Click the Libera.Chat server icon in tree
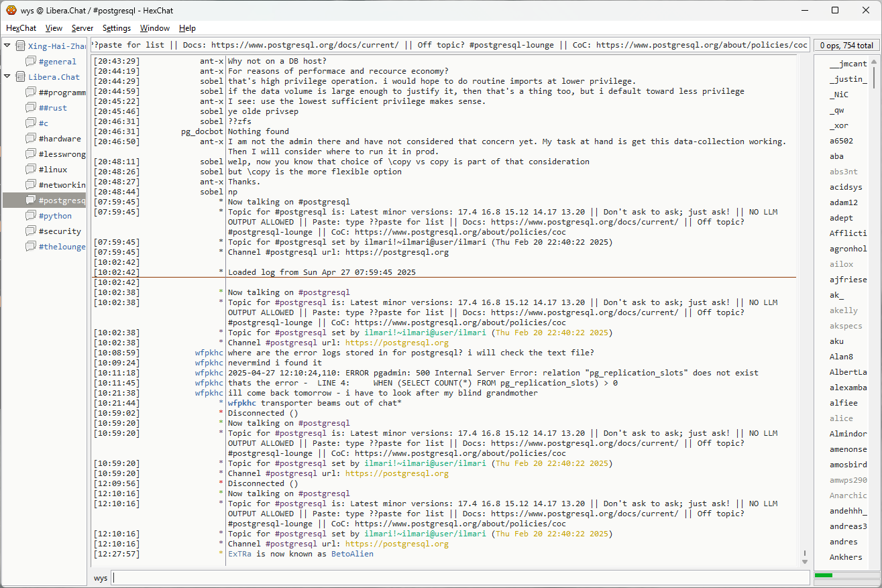The width and height of the screenshot is (882, 588). (x=20, y=77)
